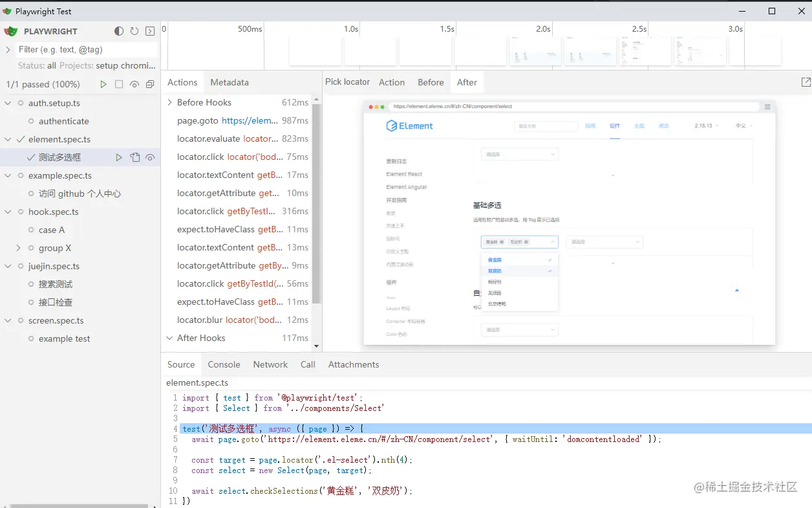Select the 316ms locator.click action
812x508 pixels.
tap(237, 211)
